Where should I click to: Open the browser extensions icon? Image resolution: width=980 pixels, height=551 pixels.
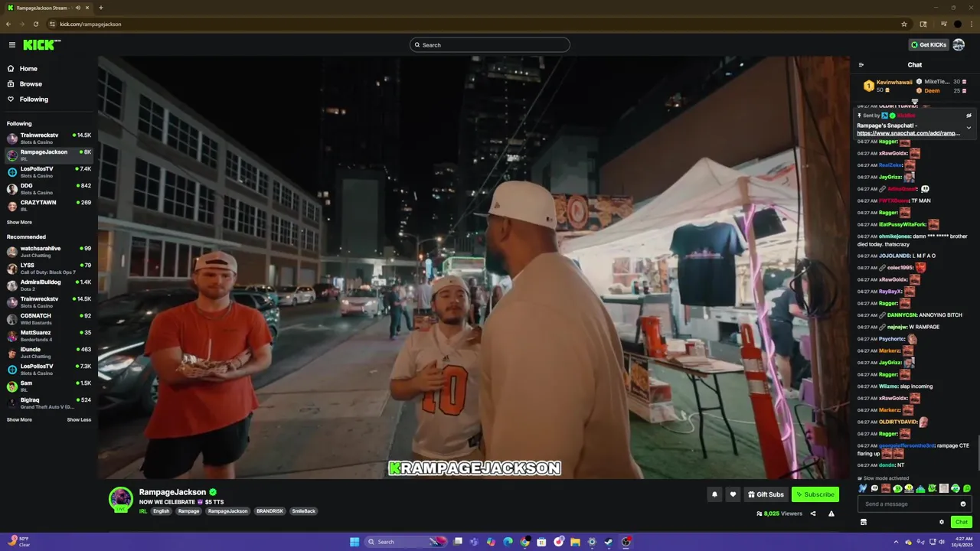[x=923, y=24]
